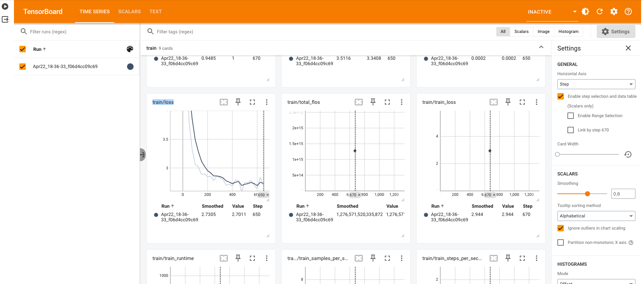Expand train/train_loss card to full size
644x284 pixels.
pos(522,102)
